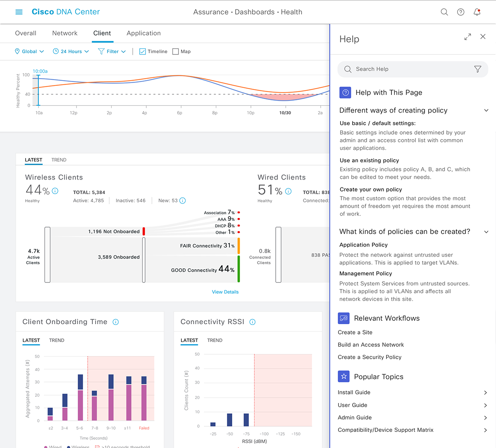Switch to the Overall tab
The image size is (496, 448).
point(26,33)
